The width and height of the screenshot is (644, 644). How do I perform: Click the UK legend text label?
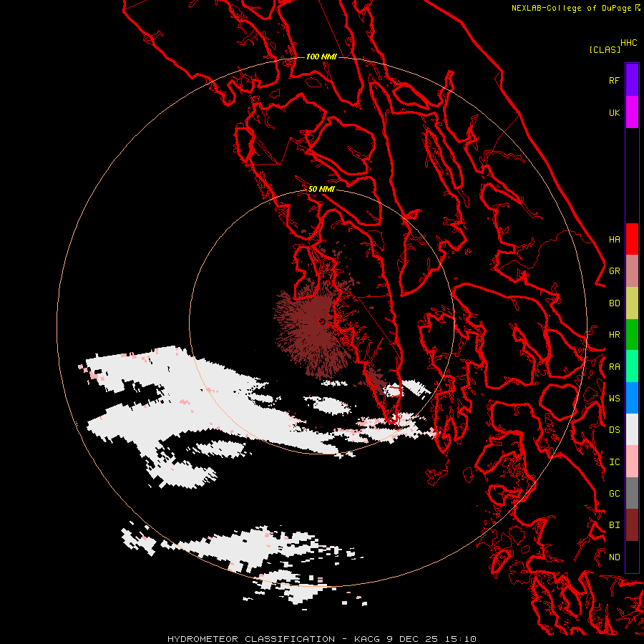pyautogui.click(x=615, y=112)
